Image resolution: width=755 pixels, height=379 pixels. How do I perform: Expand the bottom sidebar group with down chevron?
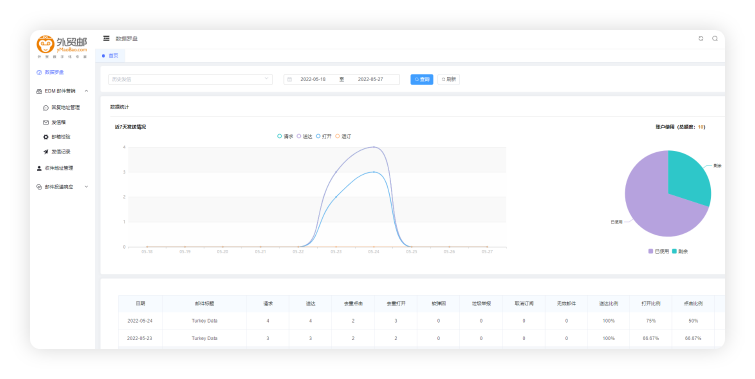pyautogui.click(x=63, y=187)
